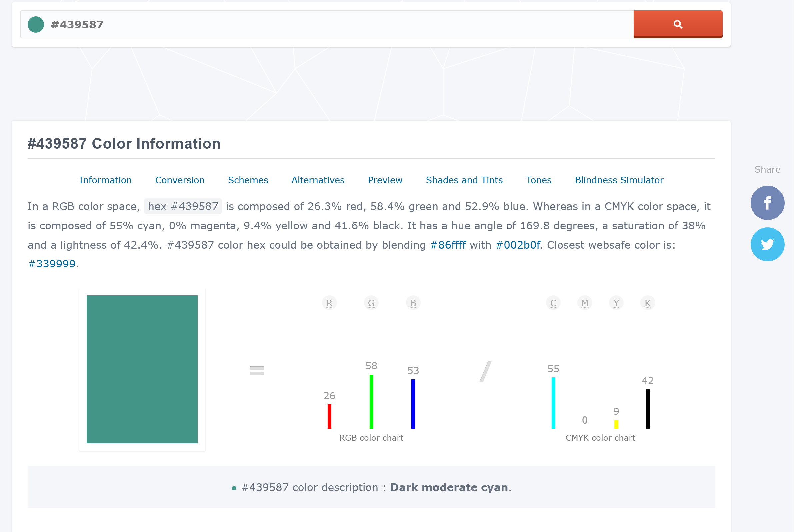
Task: Open the #86ffff color link
Action: pyautogui.click(x=448, y=245)
